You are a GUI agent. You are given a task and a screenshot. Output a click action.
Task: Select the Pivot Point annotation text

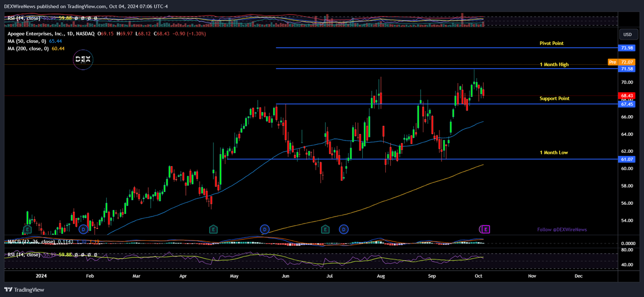(x=552, y=43)
